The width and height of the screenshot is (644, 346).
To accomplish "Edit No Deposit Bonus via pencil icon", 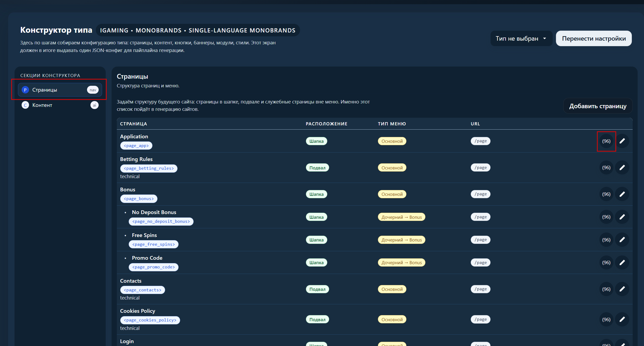I will point(622,217).
